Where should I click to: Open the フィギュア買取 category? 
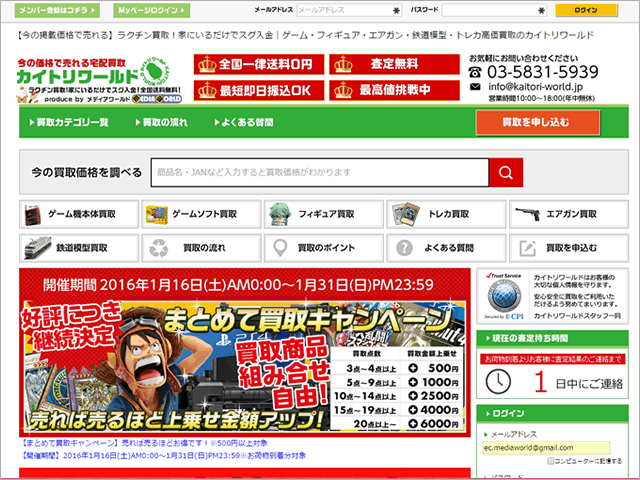click(324, 214)
